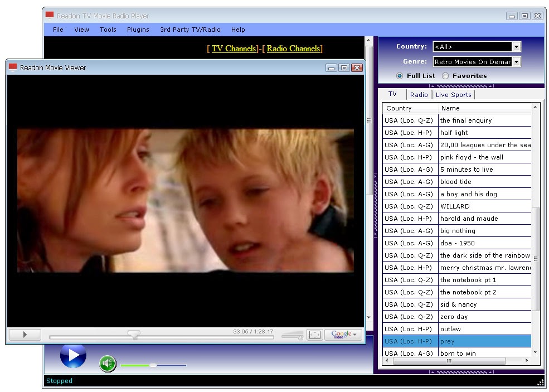Click the browser pane scroll-up arrow
The width and height of the screenshot is (549, 392).
point(368,40)
